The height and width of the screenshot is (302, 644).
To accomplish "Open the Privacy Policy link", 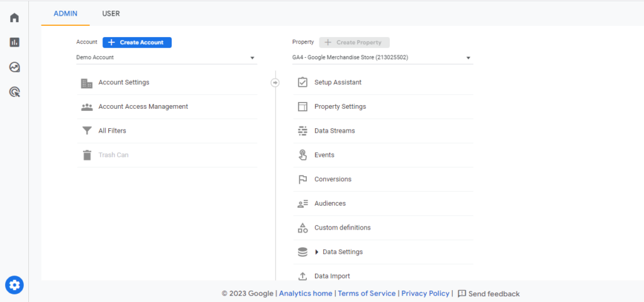I will tap(425, 294).
